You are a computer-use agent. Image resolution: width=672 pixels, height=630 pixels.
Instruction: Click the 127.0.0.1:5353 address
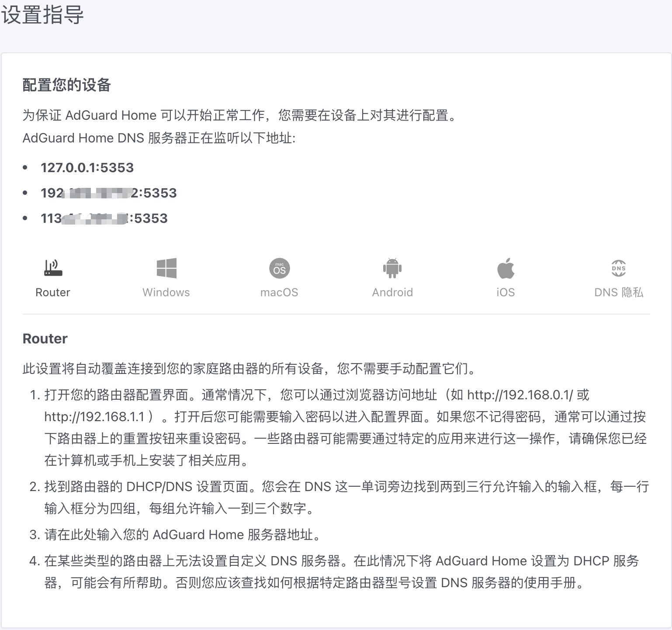click(x=87, y=168)
